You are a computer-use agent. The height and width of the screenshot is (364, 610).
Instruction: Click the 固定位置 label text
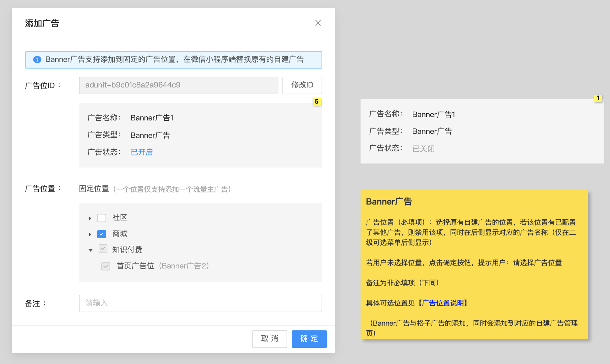[x=94, y=189]
